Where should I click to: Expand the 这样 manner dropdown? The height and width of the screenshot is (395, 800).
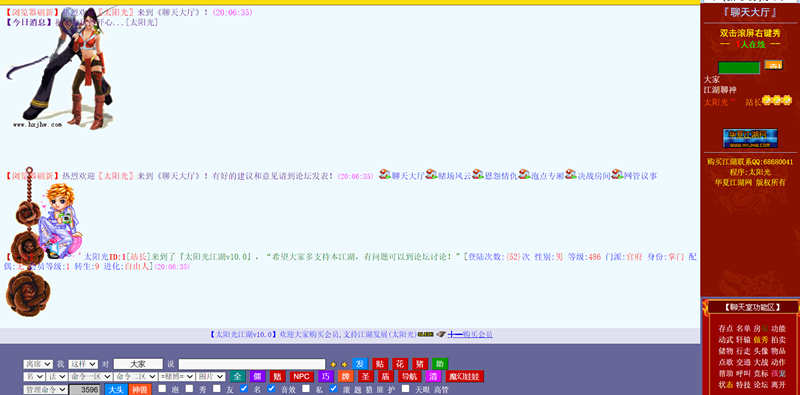pos(83,364)
